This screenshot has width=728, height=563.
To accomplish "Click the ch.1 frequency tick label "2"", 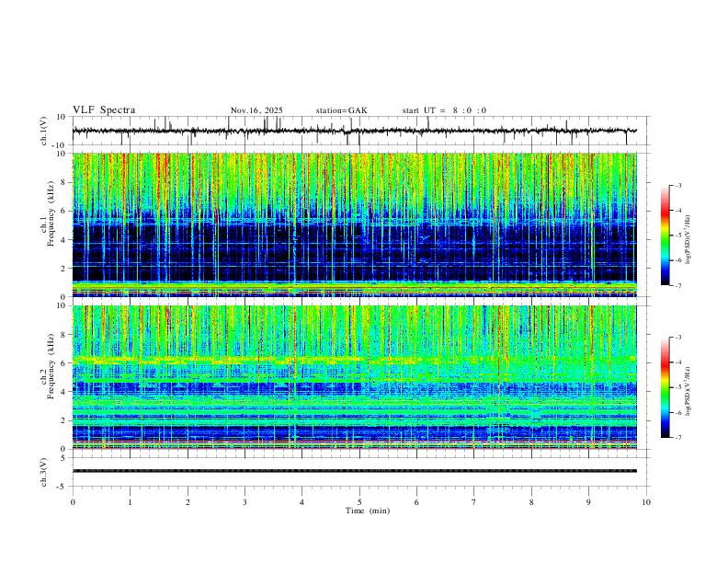I will tap(63, 269).
